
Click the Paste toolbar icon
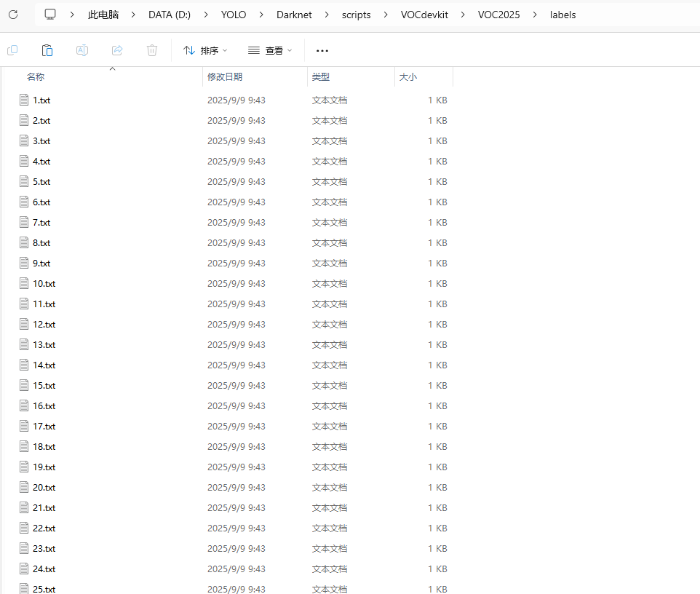click(x=47, y=50)
